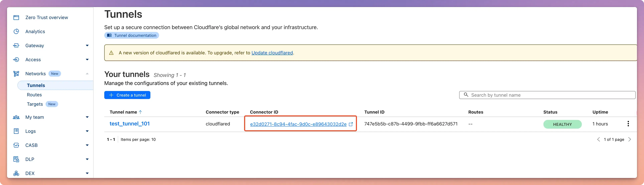This screenshot has width=644, height=185.
Task: Click the Networks sidebar icon
Action: (x=16, y=74)
